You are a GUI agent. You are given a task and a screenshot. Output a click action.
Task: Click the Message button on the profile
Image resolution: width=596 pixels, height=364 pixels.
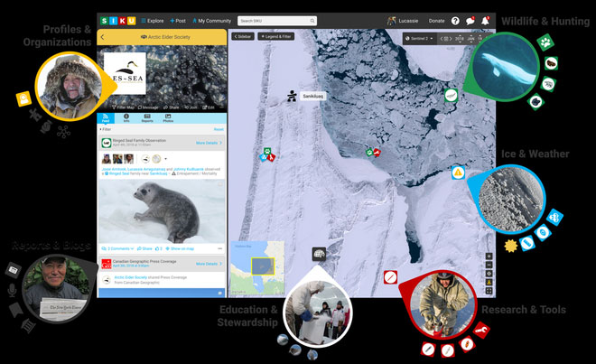click(148, 107)
